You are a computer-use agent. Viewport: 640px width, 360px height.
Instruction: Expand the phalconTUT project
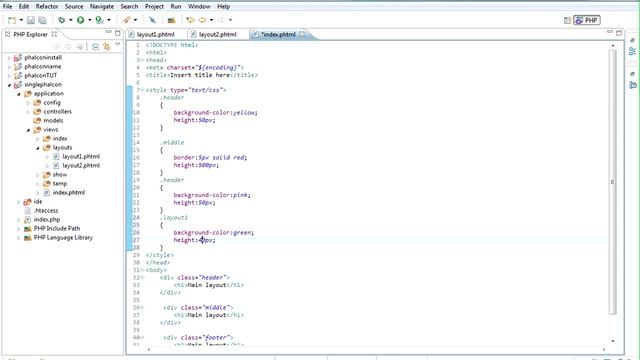pos(9,76)
